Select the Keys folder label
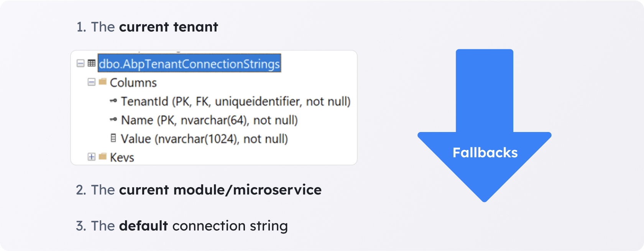 122,158
